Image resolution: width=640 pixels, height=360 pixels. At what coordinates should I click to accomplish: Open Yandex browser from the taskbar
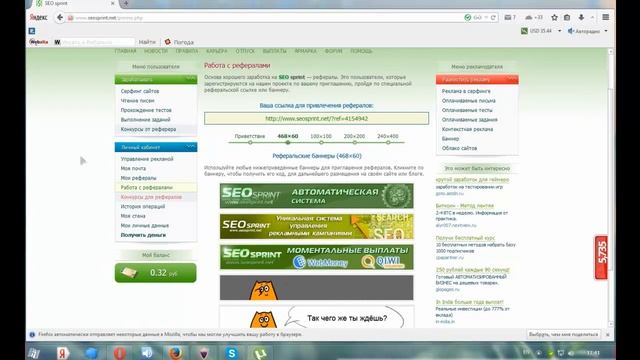62,353
